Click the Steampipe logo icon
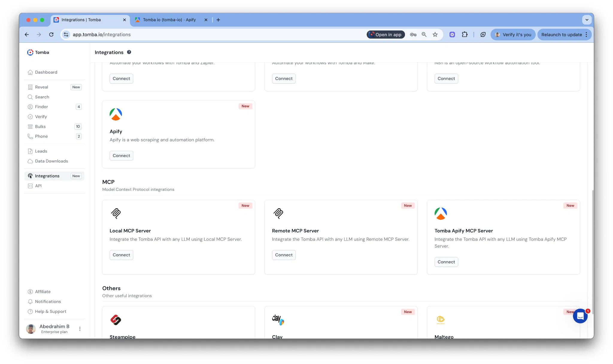 [x=116, y=320]
